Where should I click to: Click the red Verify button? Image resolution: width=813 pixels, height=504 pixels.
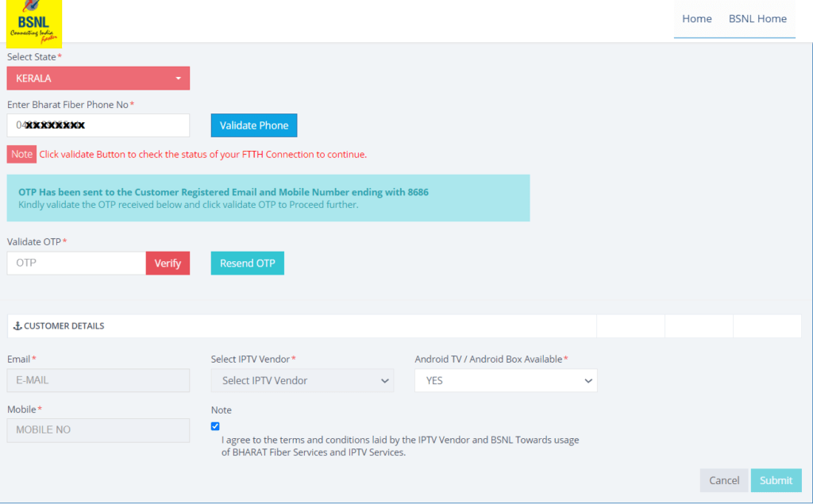tap(168, 264)
